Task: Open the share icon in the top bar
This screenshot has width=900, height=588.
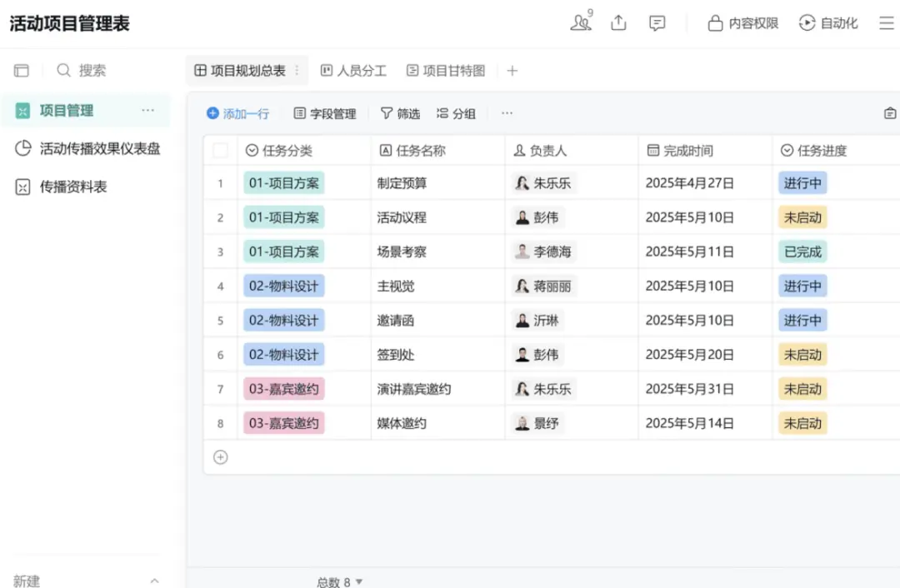Action: [618, 22]
